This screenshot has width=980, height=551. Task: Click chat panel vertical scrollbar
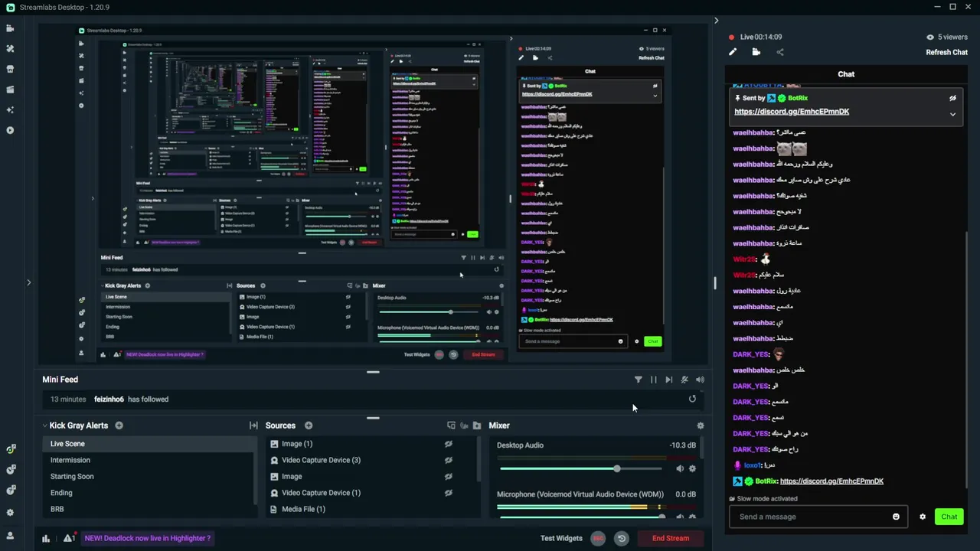pos(967,360)
